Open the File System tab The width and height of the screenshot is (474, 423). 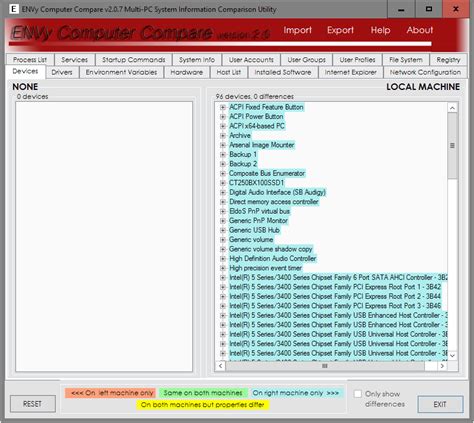click(406, 60)
